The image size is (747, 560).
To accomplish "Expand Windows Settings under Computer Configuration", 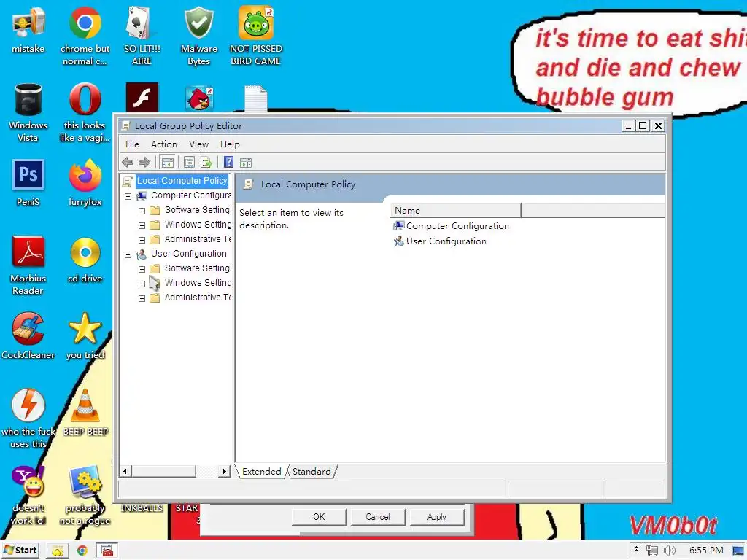I will 142,225.
